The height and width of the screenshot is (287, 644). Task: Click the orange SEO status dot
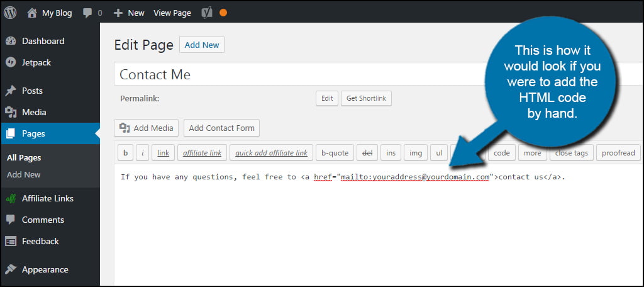point(223,13)
